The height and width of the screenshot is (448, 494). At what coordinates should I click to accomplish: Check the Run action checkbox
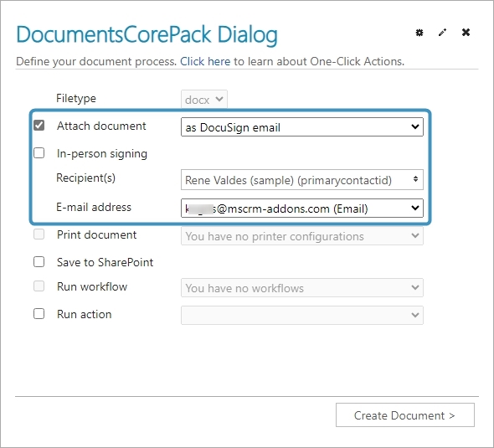[x=39, y=313]
